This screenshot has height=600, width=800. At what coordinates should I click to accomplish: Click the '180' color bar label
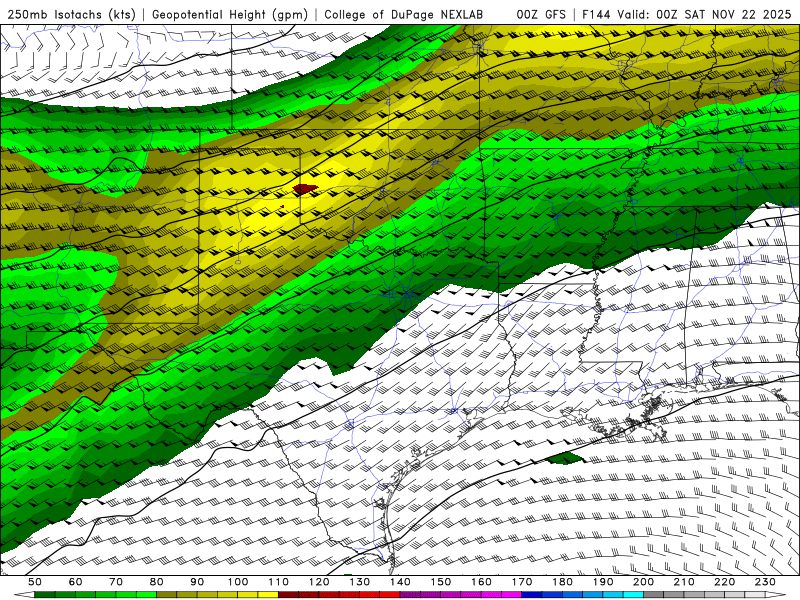click(x=562, y=582)
